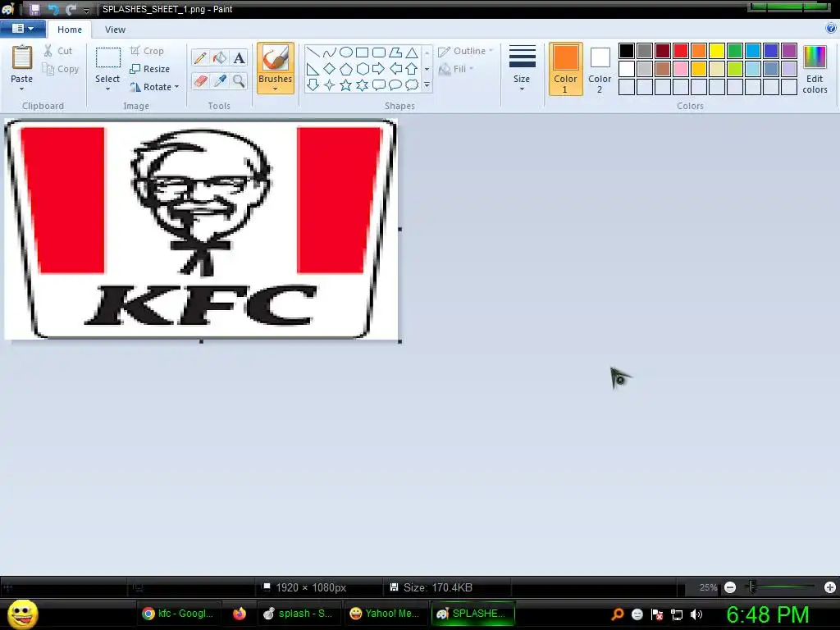Click the volume speaker tray icon
This screenshot has width=840, height=630.
click(x=696, y=614)
